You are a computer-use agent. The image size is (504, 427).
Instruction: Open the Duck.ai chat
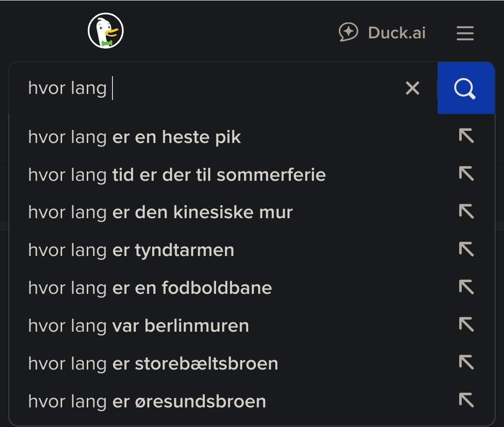(x=382, y=33)
